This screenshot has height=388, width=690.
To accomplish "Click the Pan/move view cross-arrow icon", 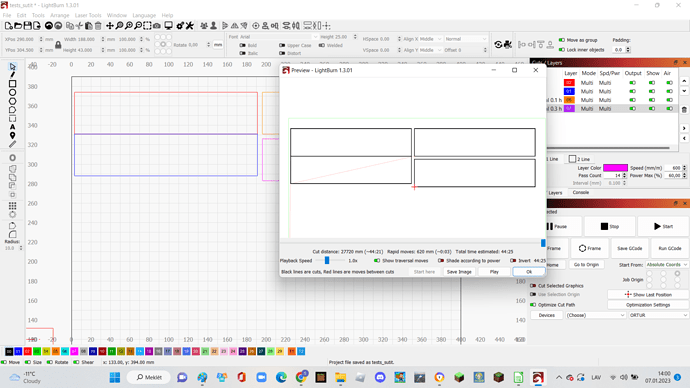I will tap(110, 26).
